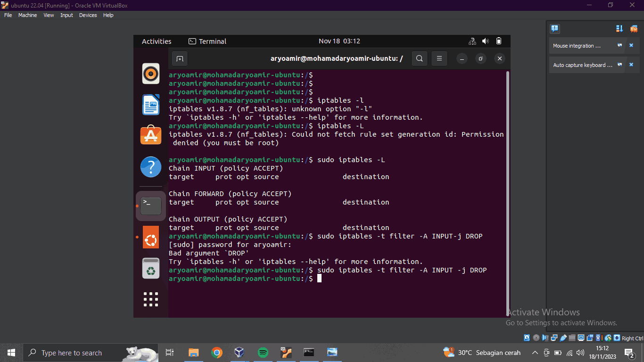Open the VirtualBox File menu

point(8,15)
